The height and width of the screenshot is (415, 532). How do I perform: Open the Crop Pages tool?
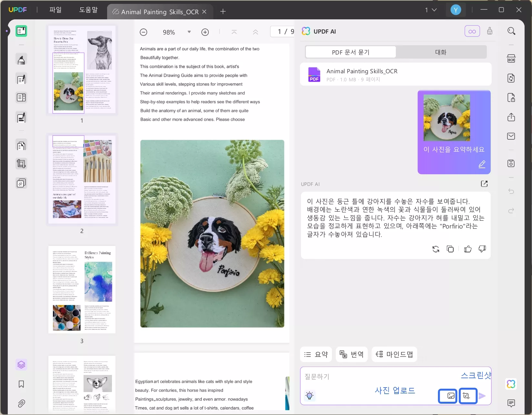tap(21, 164)
